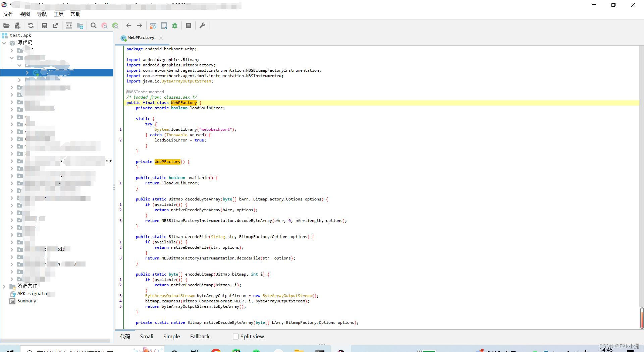Click the open file folder icon

(x=6, y=26)
